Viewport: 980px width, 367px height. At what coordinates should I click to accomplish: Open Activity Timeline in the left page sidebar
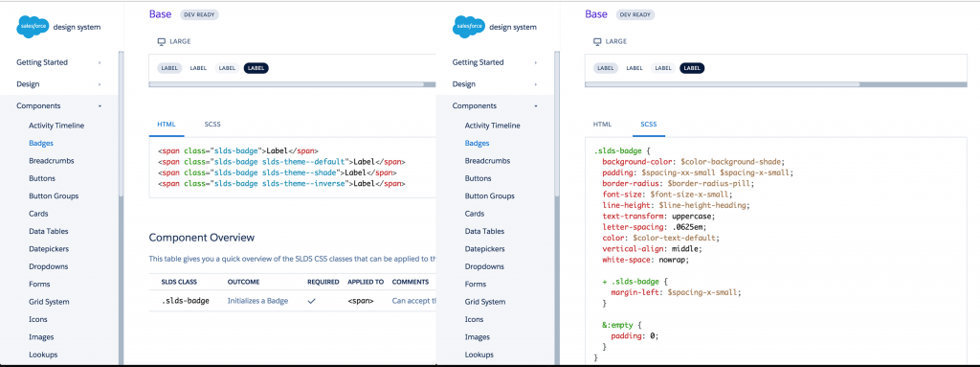click(x=56, y=126)
